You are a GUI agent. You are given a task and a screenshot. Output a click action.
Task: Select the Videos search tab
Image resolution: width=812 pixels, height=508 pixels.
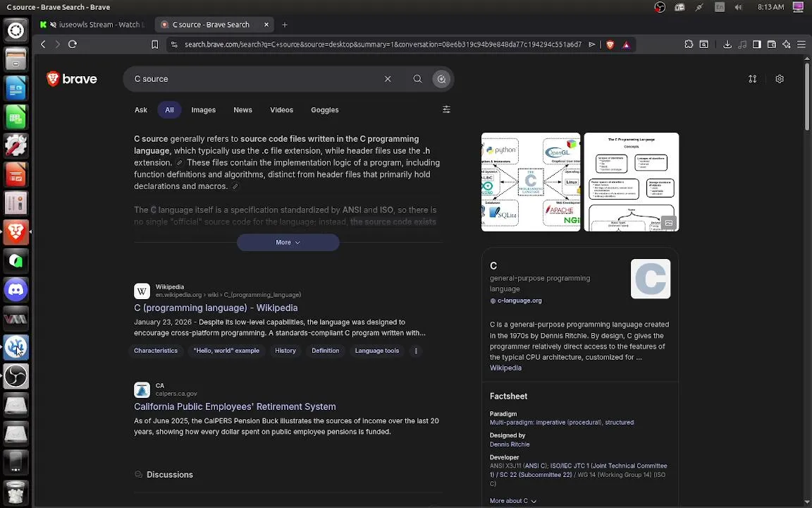pyautogui.click(x=282, y=110)
